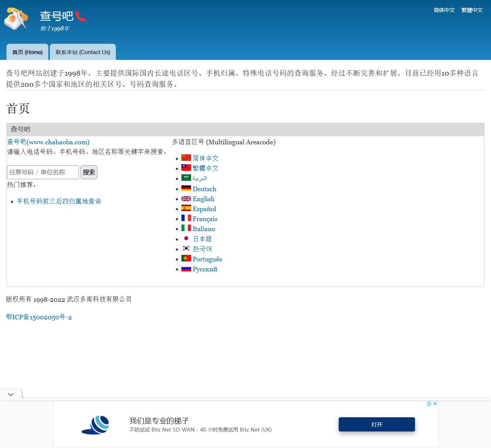Click the China flag icon
This screenshot has width=491, height=448.
[x=186, y=157]
